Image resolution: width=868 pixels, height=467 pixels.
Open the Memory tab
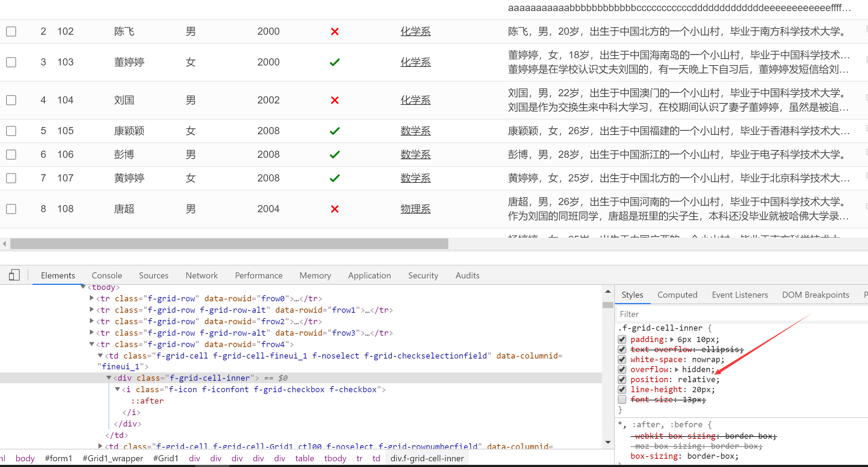click(315, 275)
